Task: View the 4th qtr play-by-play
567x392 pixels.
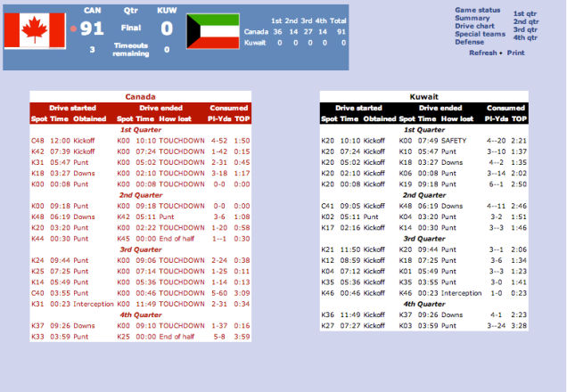Action: point(525,37)
